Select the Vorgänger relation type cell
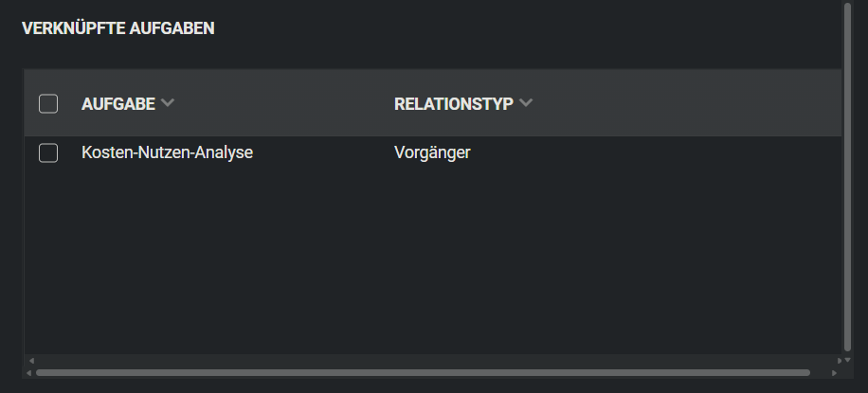Image resolution: width=868 pixels, height=393 pixels. 432,152
